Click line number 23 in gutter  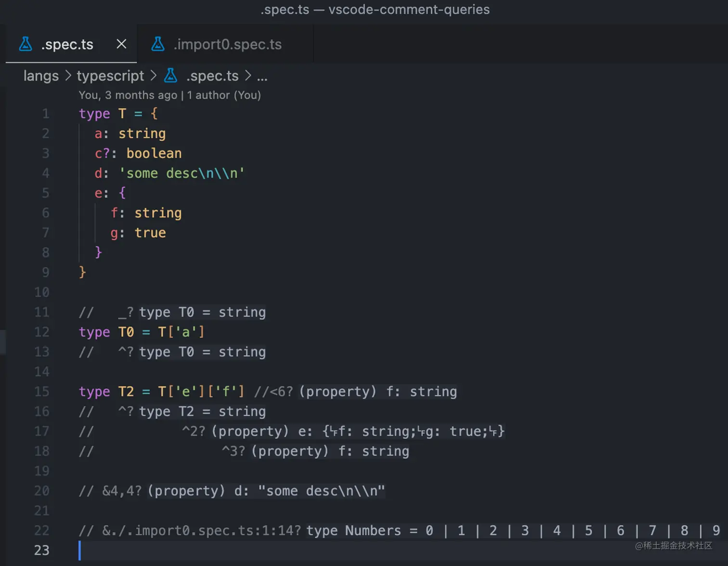[42, 550]
